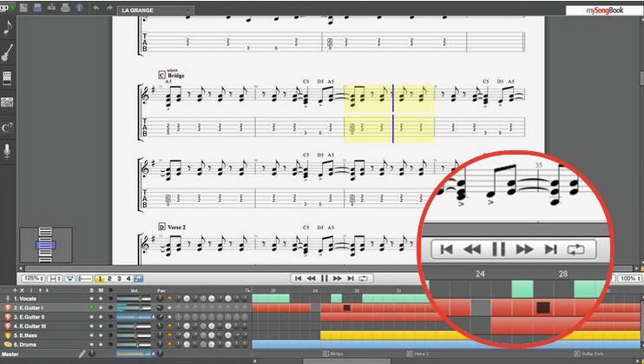Select the 3. E.Guitar II track name
Viewport: 644px width, 364px height.
pyautogui.click(x=30, y=317)
